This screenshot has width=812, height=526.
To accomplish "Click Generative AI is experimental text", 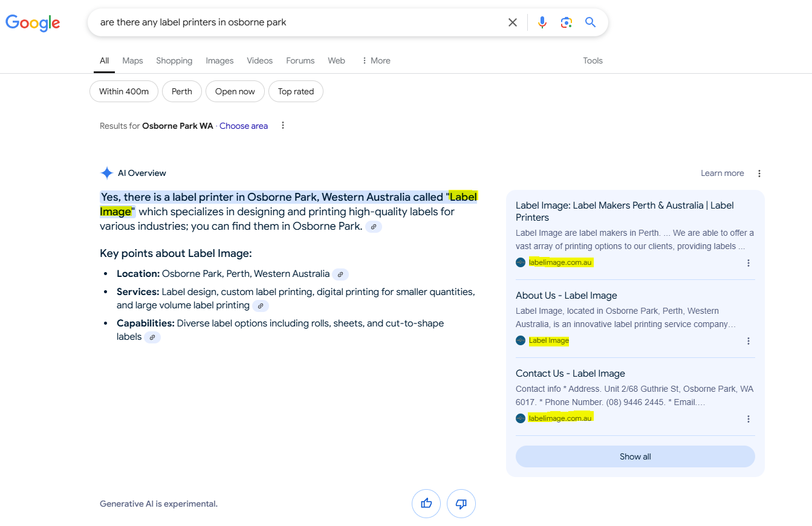I will (x=158, y=504).
